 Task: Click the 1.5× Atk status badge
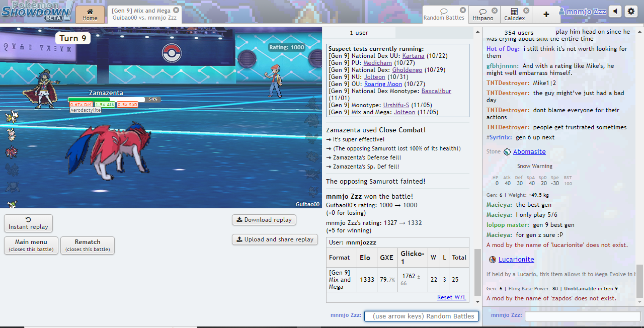[x=105, y=105]
